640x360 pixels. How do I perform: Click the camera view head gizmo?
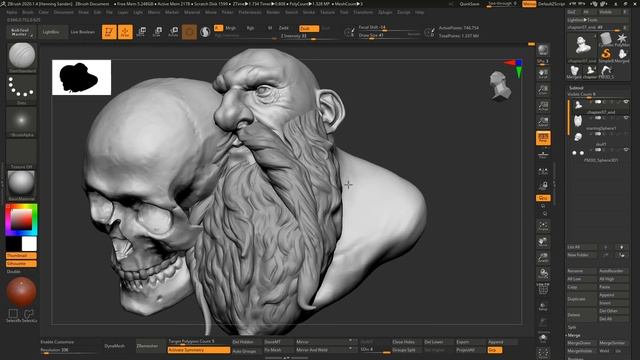click(499, 86)
